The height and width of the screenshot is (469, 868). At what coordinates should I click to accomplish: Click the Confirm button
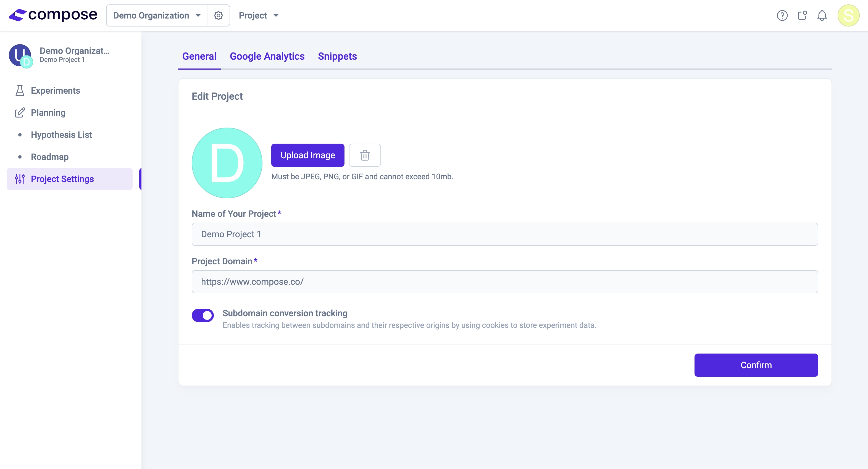click(756, 365)
